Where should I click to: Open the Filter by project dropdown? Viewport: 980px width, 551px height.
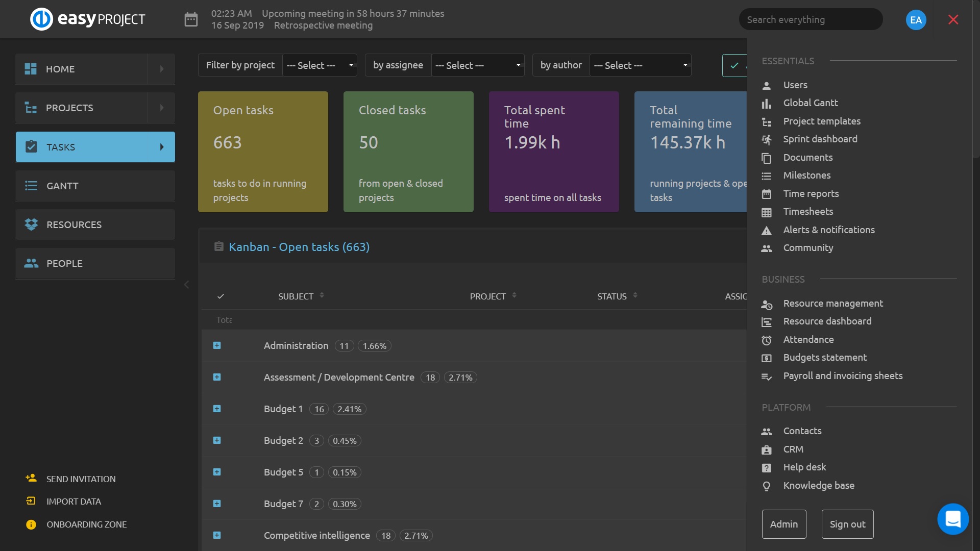point(320,65)
